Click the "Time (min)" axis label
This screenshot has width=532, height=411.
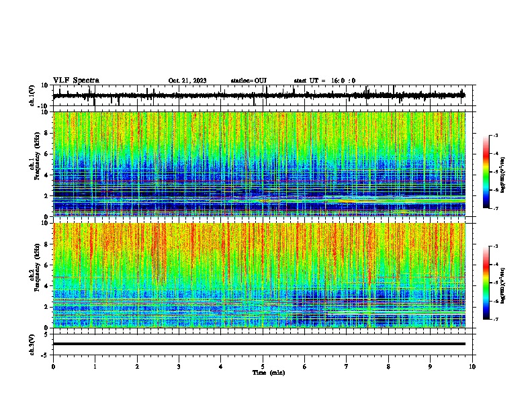269,373
